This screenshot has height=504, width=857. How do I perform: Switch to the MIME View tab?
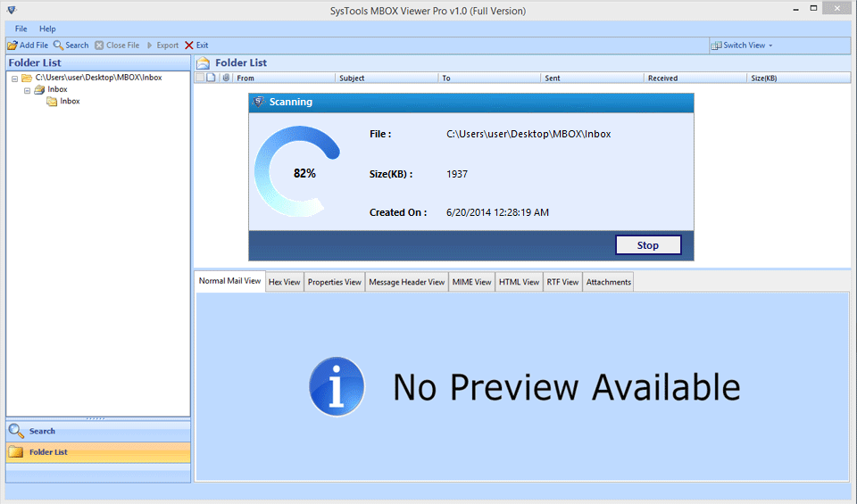[471, 282]
